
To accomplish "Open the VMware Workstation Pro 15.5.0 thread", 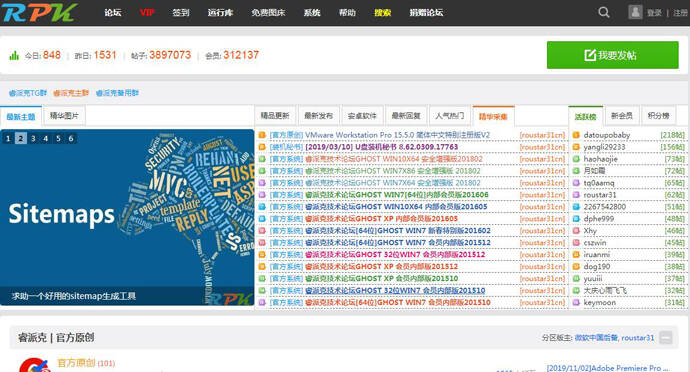I will click(397, 135).
